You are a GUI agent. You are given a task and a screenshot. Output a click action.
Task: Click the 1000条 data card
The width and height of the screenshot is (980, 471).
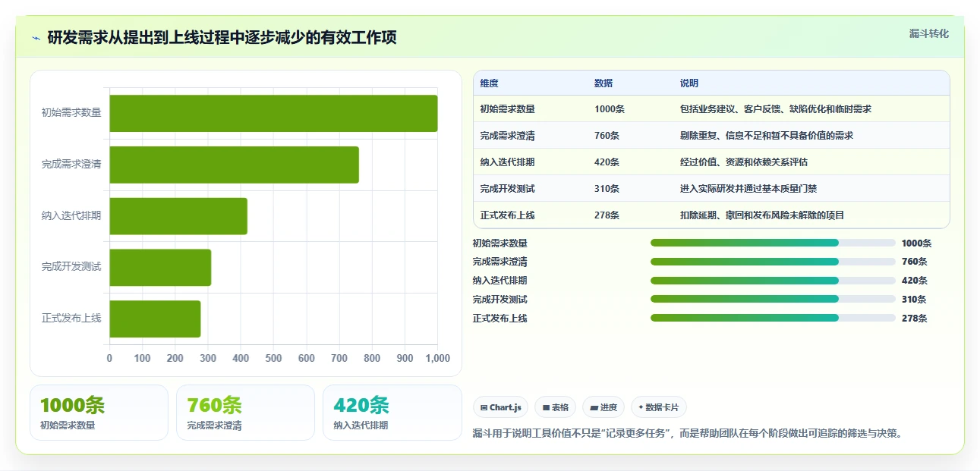pyautogui.click(x=99, y=413)
